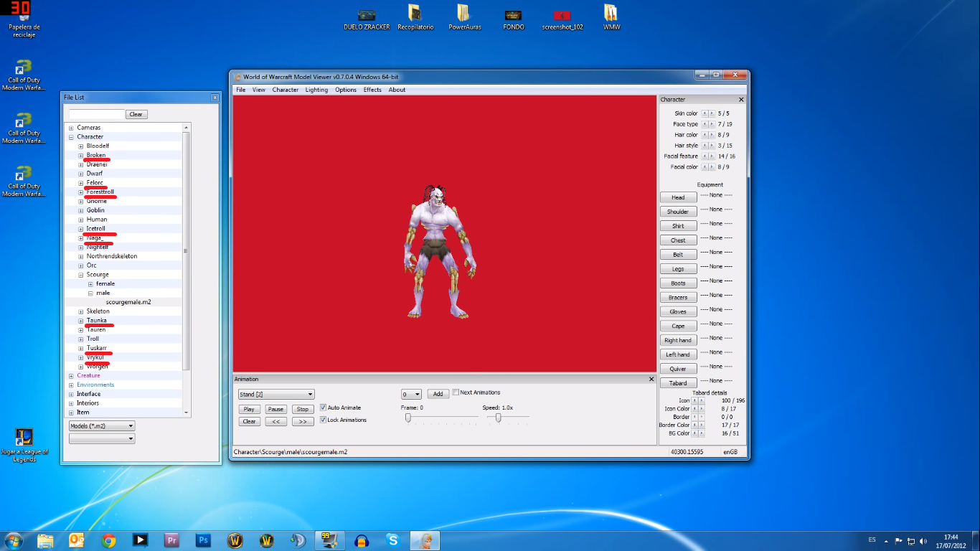Screen dimensions: 980x551
Task: Open Windows Explorer from the taskbar
Action: point(45,540)
